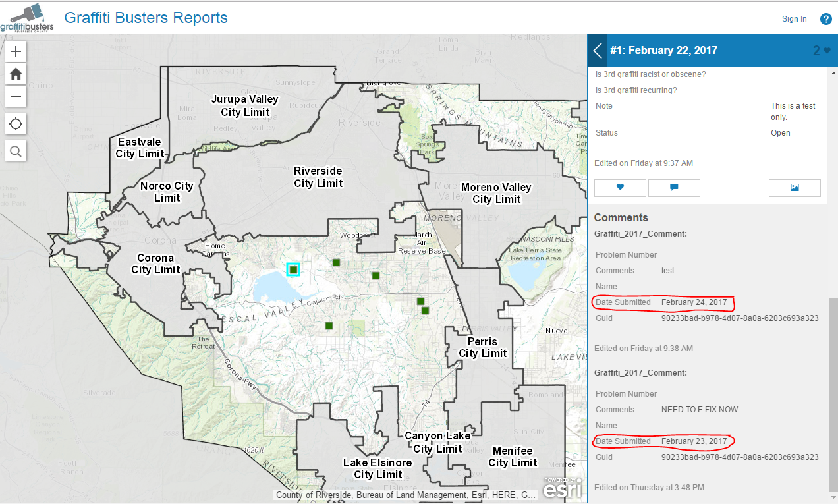This screenshot has height=504, width=838.
Task: Click the Perris City Limit label
Action: (x=483, y=347)
